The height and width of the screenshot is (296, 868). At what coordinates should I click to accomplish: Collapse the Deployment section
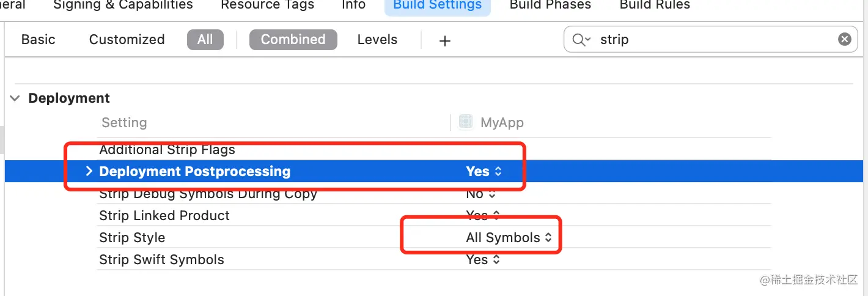click(16, 98)
